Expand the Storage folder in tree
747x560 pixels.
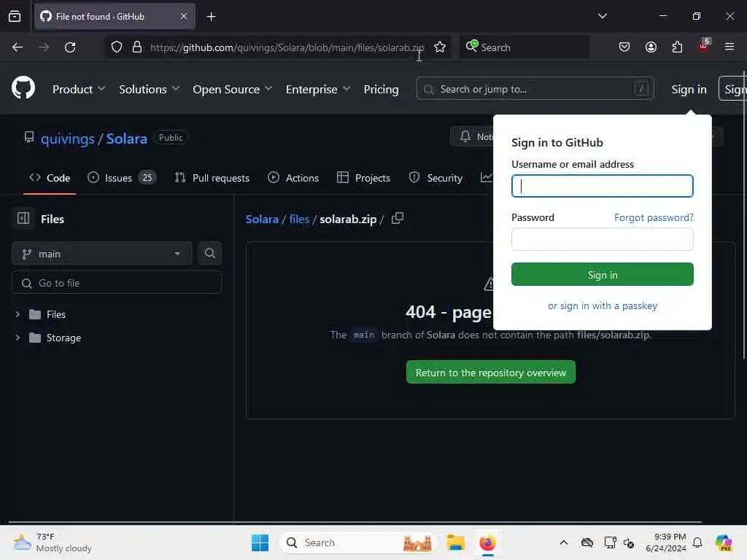tap(18, 338)
